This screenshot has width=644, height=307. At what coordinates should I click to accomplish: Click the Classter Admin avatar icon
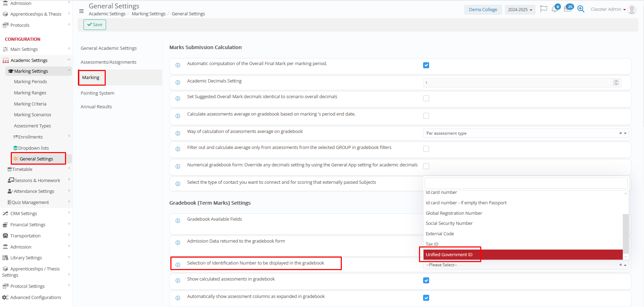pyautogui.click(x=632, y=10)
